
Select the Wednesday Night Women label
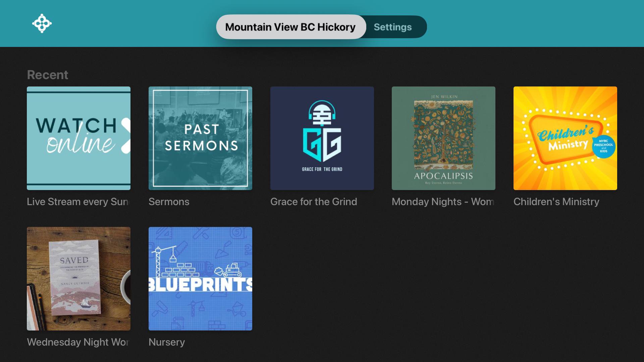pos(78,342)
